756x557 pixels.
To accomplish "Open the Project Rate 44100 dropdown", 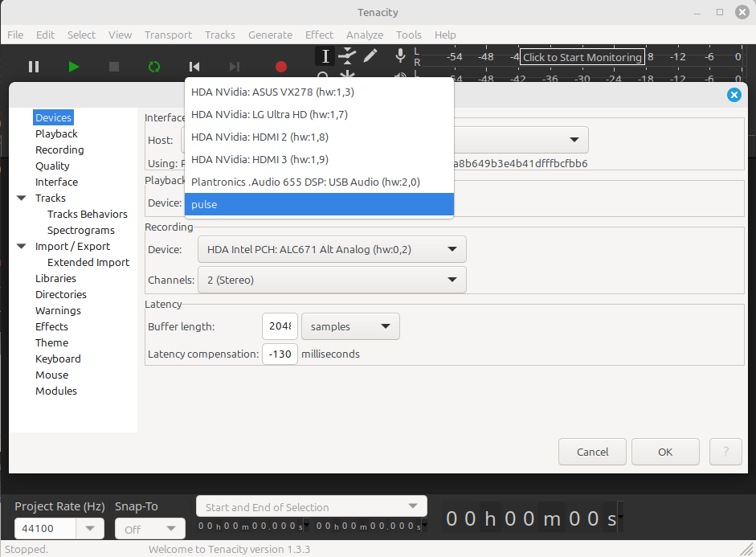I will pyautogui.click(x=90, y=529).
